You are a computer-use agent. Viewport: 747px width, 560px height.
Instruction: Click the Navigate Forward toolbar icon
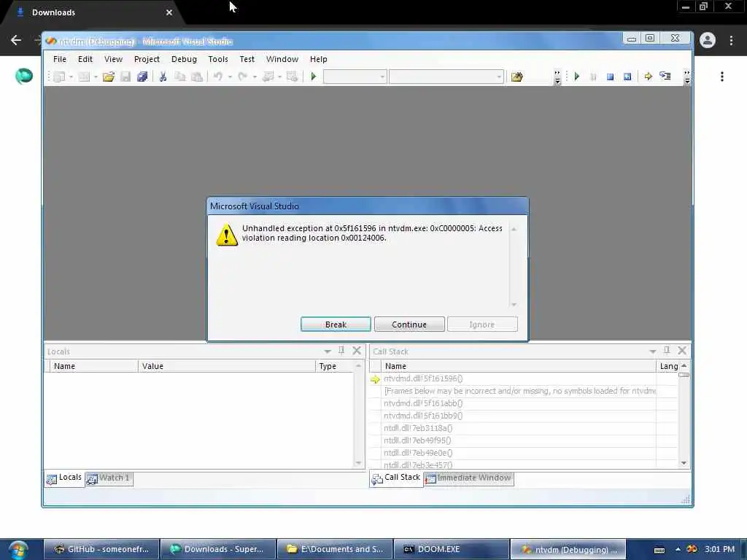292,77
